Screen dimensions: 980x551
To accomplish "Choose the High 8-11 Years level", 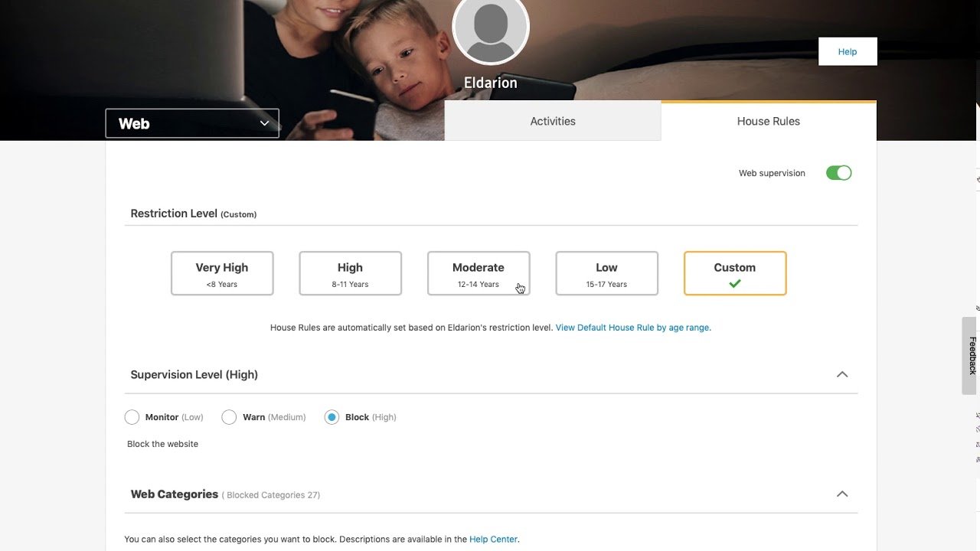I will [x=350, y=273].
